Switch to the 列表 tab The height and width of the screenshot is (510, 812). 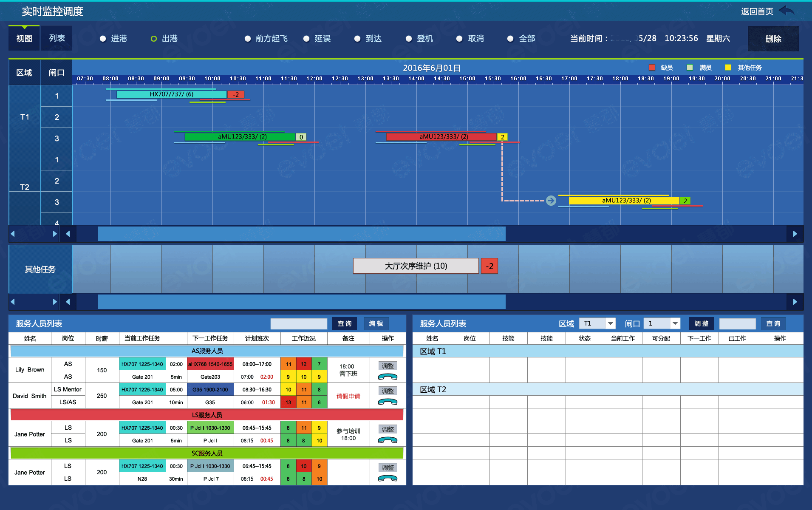[57, 38]
